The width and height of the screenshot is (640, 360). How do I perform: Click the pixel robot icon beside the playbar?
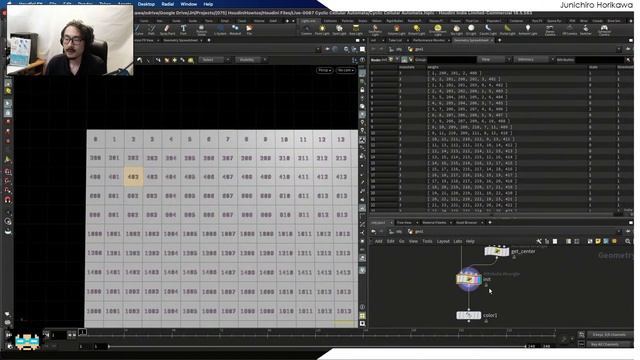point(27,341)
